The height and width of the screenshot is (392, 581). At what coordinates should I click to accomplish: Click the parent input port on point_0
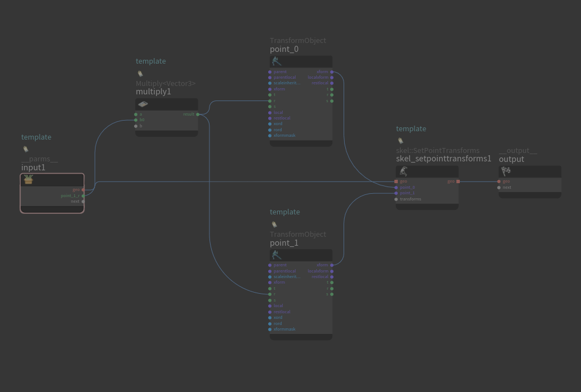270,72
